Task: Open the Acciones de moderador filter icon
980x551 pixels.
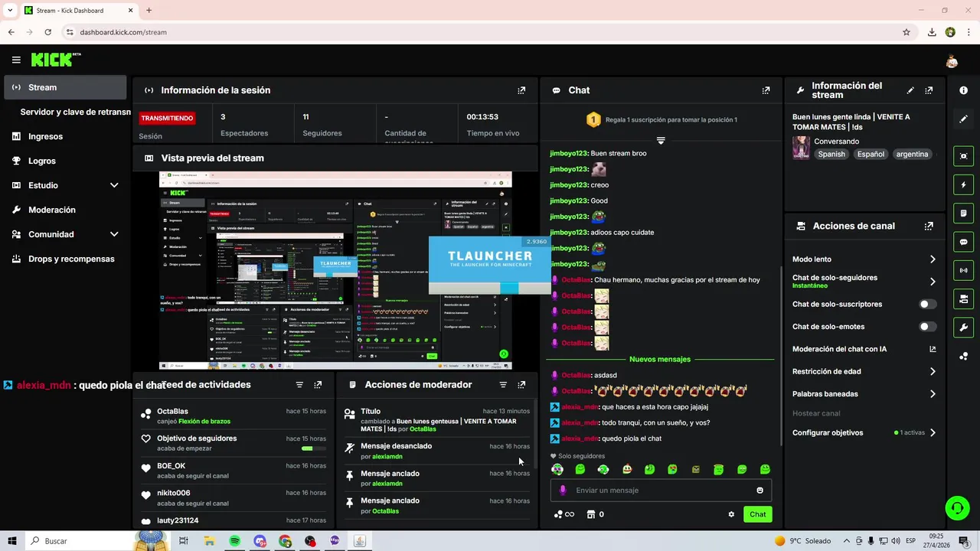Action: [503, 385]
